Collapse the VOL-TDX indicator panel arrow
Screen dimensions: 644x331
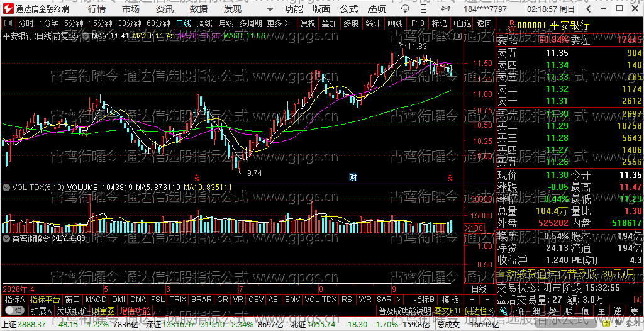[6, 187]
